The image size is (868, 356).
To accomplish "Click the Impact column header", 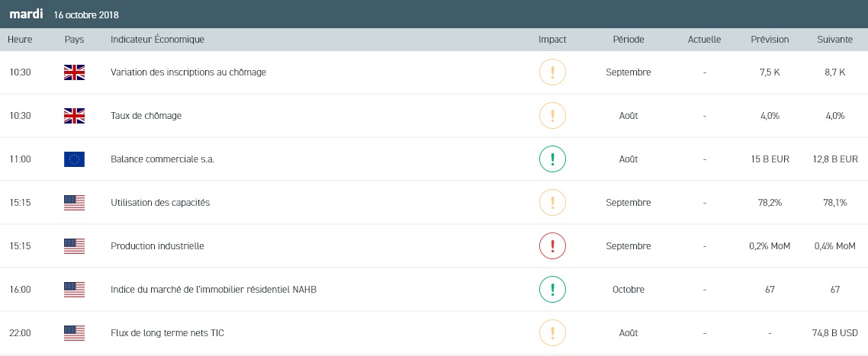I will (552, 40).
